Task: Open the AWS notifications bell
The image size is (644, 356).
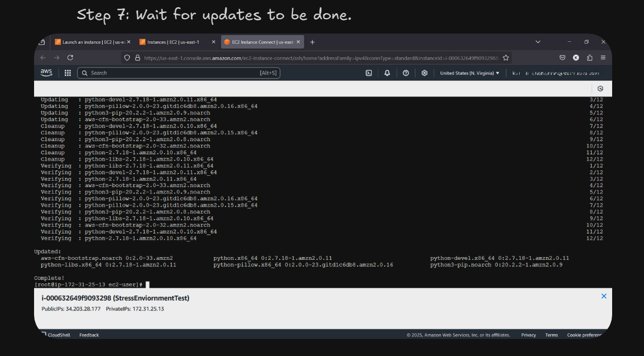Action: [387, 73]
